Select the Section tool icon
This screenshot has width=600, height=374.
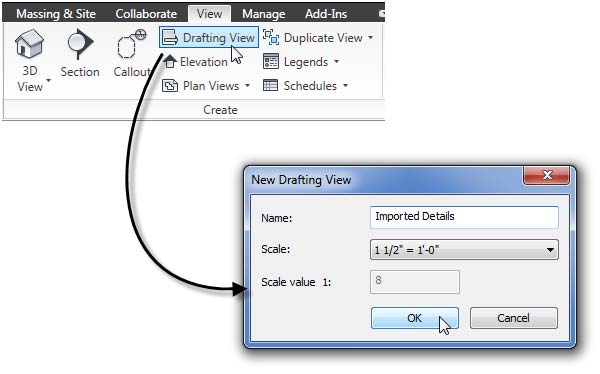click(80, 44)
